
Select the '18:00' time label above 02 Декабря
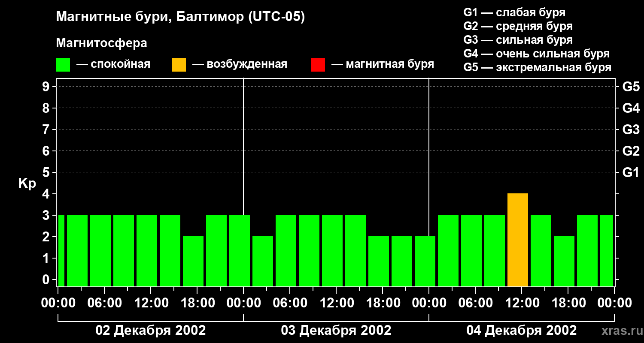click(x=197, y=303)
